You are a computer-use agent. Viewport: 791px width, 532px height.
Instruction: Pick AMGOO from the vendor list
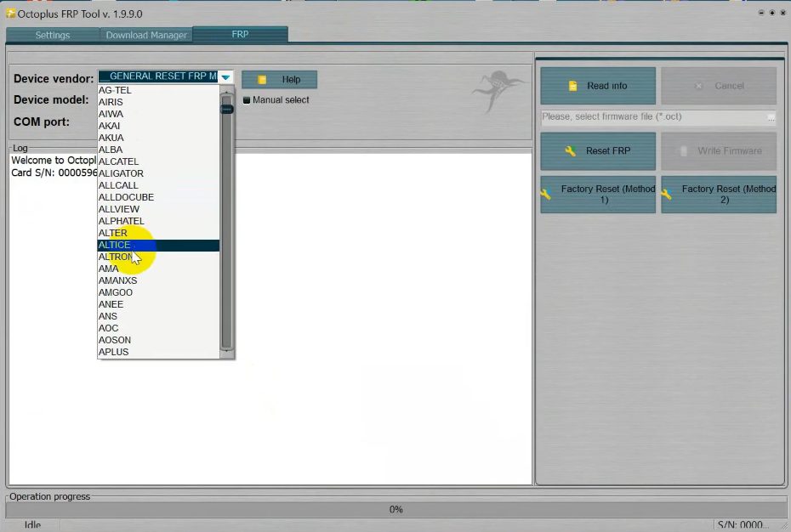[116, 292]
